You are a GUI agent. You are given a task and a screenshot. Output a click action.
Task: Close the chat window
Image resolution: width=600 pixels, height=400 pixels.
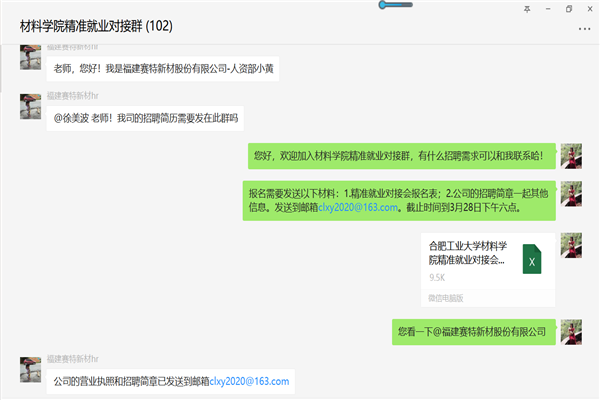589,8
